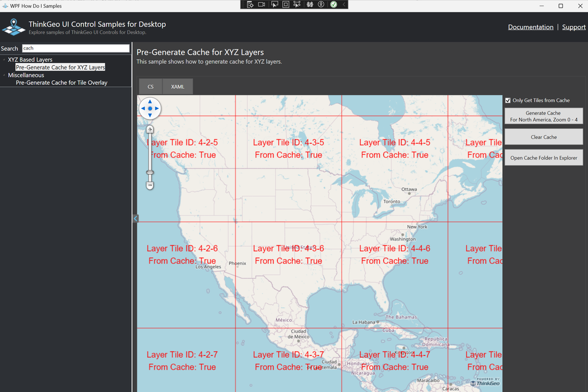Click the La Habana label on map
588x392 pixels.
pyautogui.click(x=363, y=322)
